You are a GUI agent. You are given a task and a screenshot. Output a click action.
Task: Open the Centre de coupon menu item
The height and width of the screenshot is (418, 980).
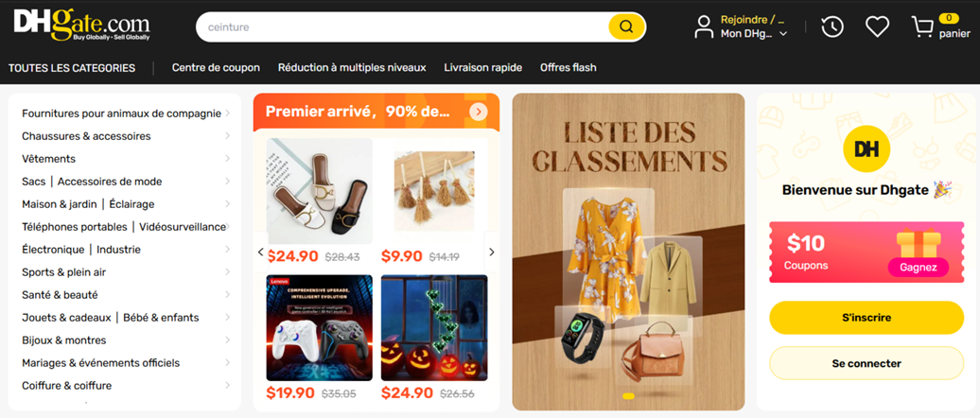[216, 67]
